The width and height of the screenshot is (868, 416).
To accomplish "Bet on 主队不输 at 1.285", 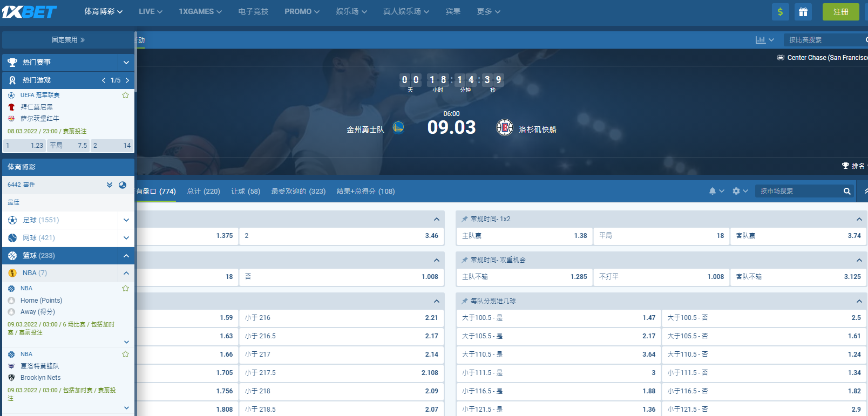I will pyautogui.click(x=524, y=277).
